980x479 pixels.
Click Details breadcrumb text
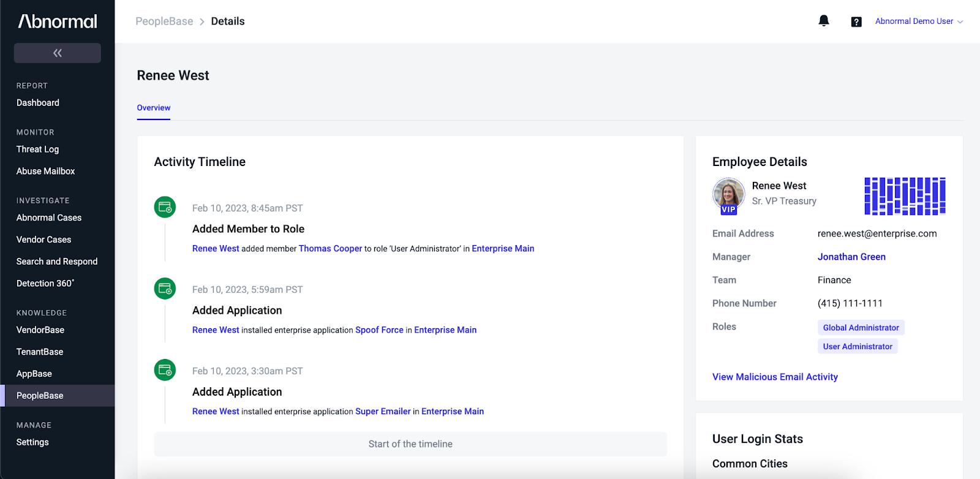pos(228,21)
